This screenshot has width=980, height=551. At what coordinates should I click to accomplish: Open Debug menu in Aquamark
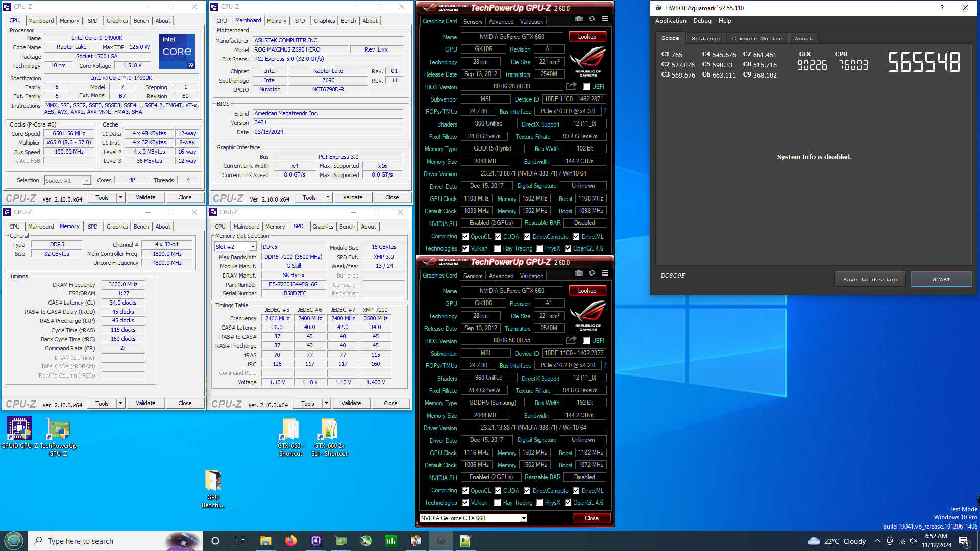[702, 21]
